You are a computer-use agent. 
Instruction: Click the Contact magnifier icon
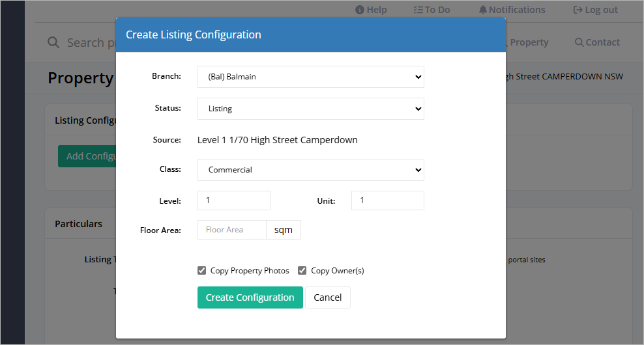pyautogui.click(x=579, y=42)
